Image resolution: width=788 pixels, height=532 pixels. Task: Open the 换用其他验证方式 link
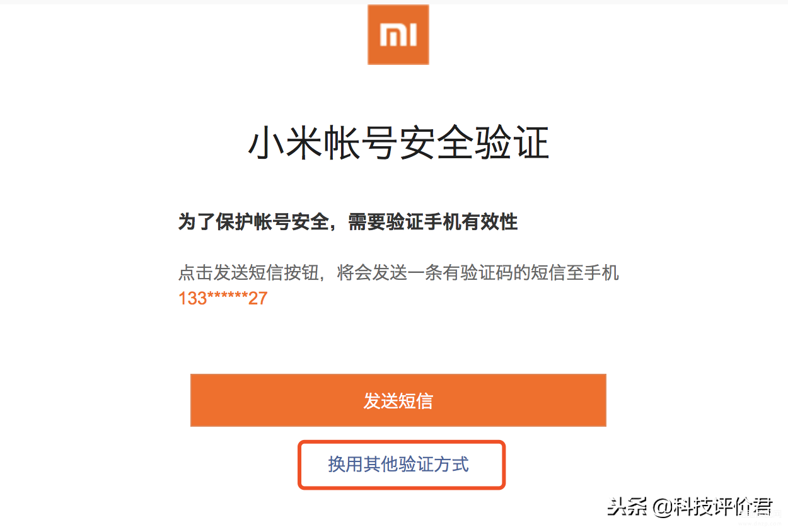coord(398,465)
